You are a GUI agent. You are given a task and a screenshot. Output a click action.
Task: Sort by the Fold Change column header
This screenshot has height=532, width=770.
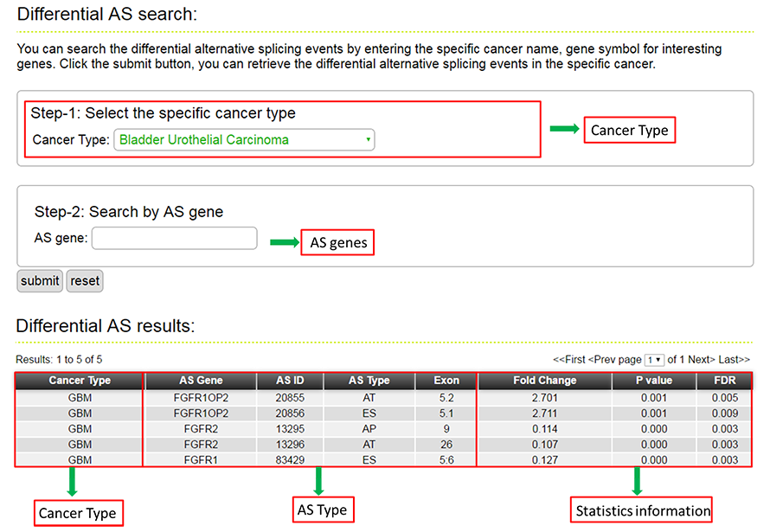point(544,381)
